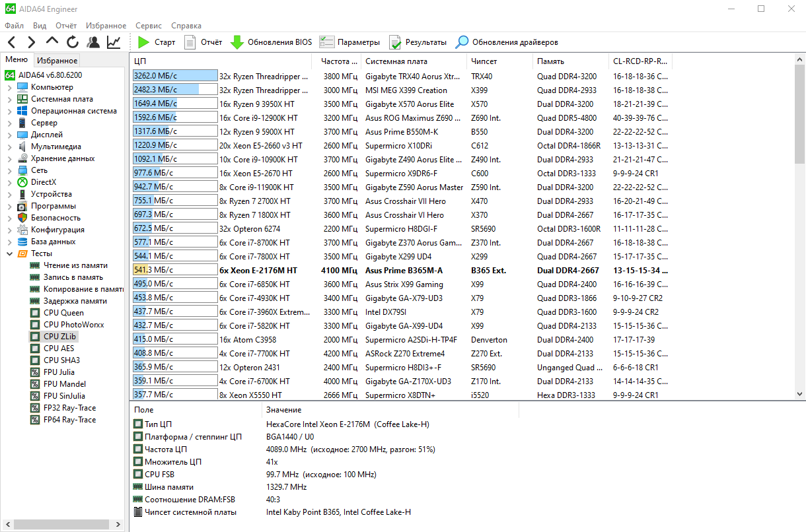Click the FP32 Ray-Trace test icon

click(x=35, y=408)
